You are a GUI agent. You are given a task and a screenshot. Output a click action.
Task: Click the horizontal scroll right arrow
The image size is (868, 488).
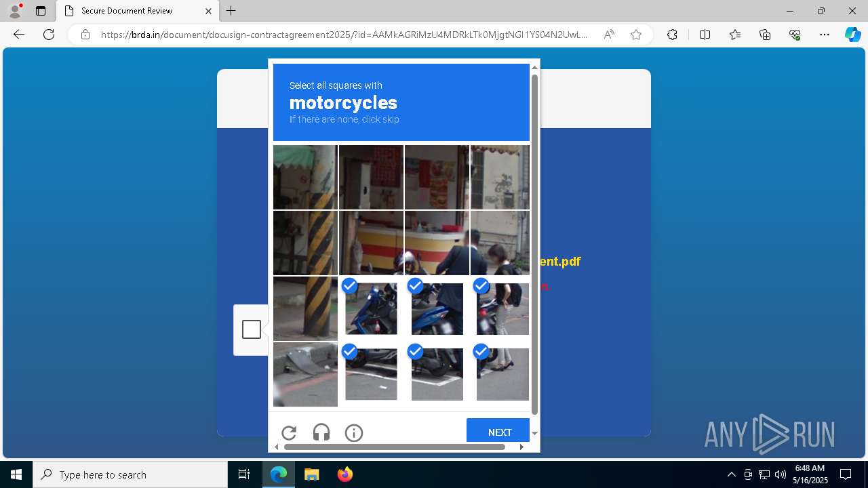(521, 447)
